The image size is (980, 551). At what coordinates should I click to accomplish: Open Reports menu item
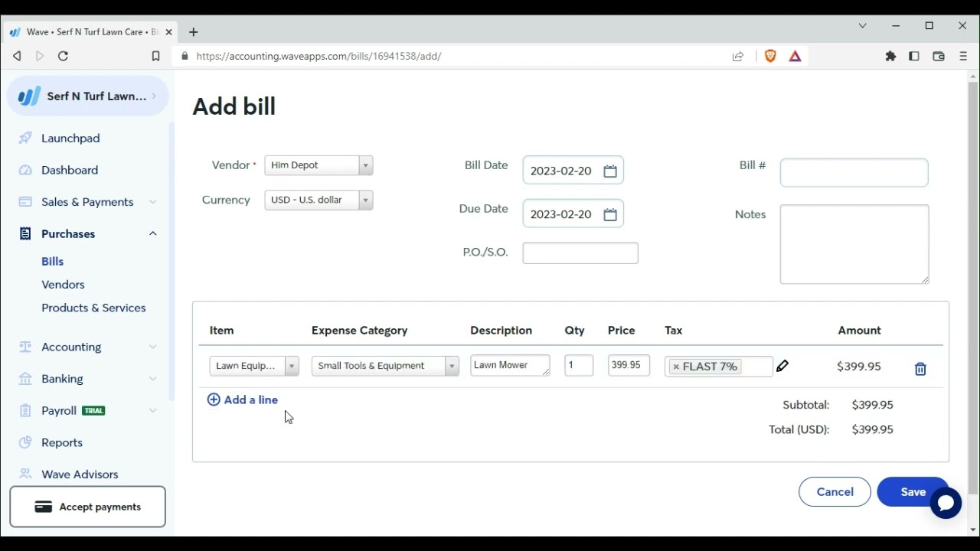tap(62, 442)
